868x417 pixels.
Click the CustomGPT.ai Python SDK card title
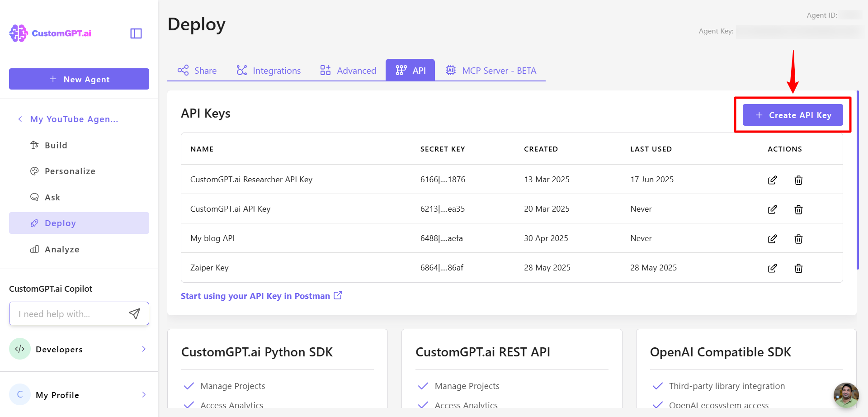pos(257,352)
